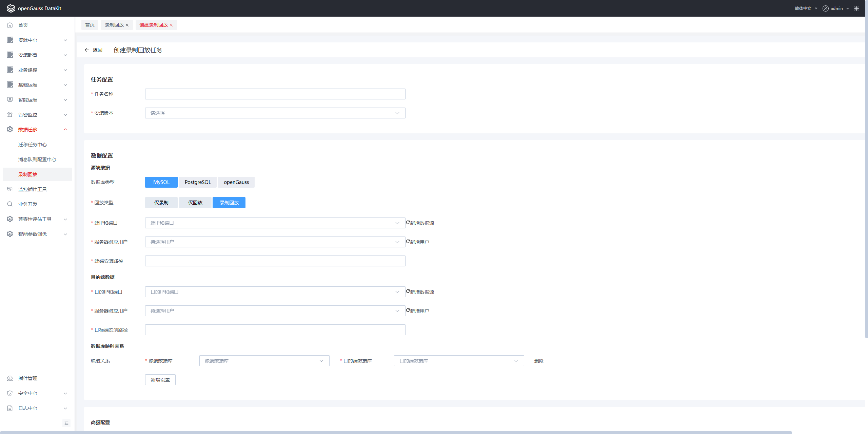Viewport: 868px width, 434px height.
Task: Click 删除 link in mapping row
Action: click(539, 361)
